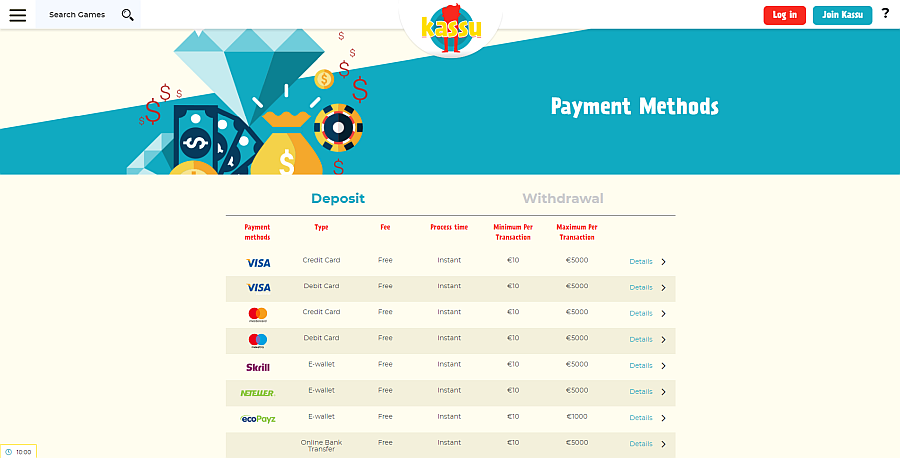Expand Skrill details chevron

click(x=664, y=366)
